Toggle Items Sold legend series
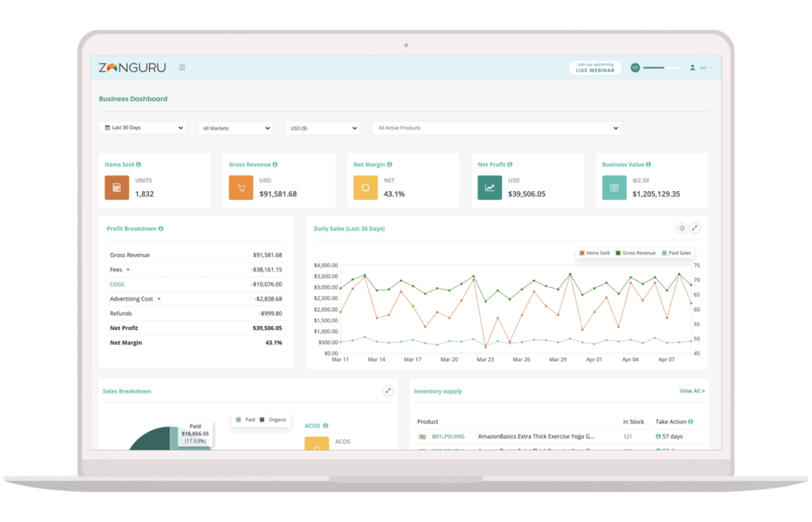 click(595, 253)
